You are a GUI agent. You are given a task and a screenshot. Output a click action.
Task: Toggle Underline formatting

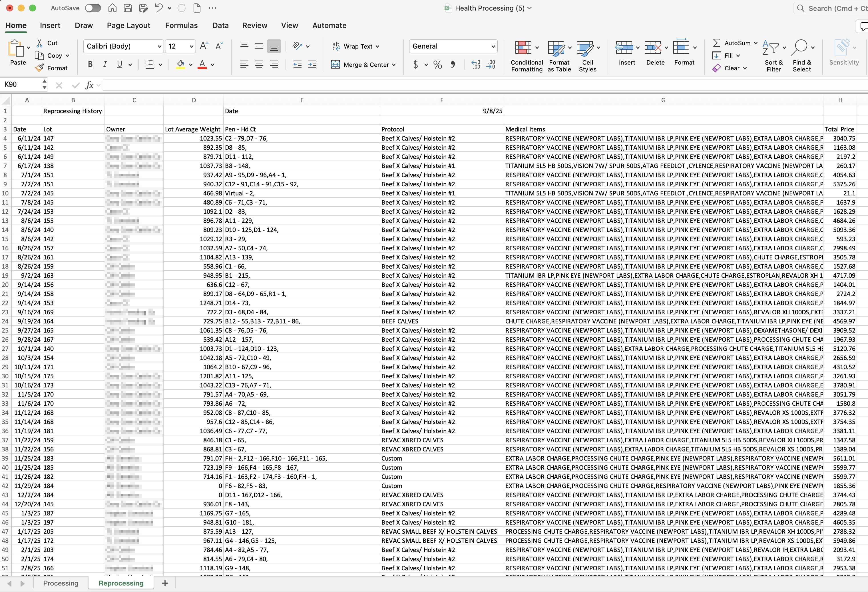pos(120,64)
